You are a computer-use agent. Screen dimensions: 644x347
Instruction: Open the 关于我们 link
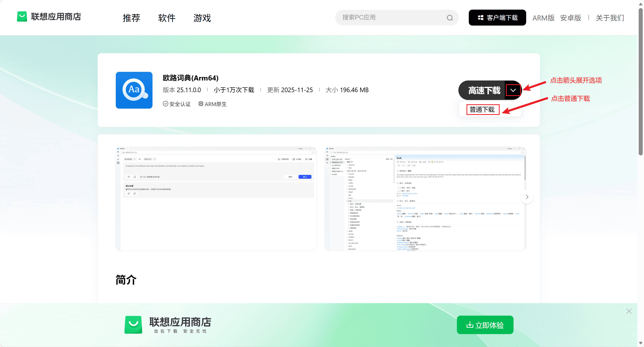click(610, 18)
